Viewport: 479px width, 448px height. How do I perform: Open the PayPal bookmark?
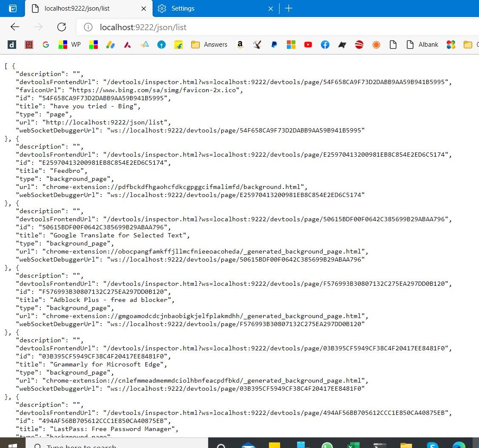(274, 45)
